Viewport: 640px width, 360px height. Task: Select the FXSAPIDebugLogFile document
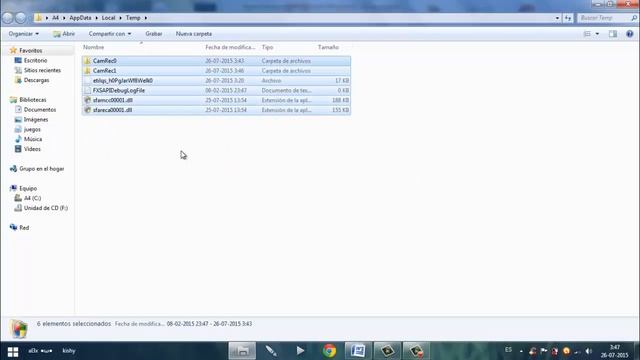pos(216,90)
